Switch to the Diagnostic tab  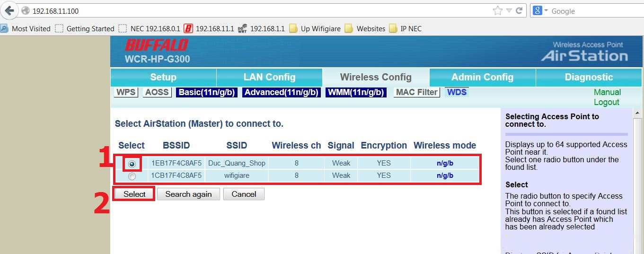tap(589, 77)
